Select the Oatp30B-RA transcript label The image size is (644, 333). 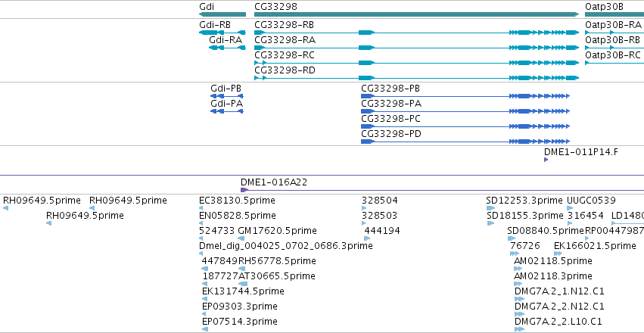tap(613, 25)
